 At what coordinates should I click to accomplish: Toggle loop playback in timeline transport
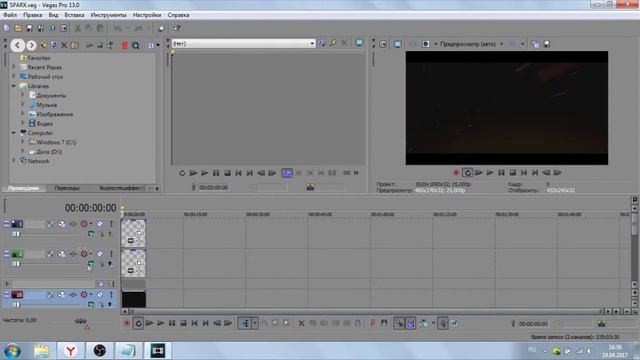[x=138, y=323]
